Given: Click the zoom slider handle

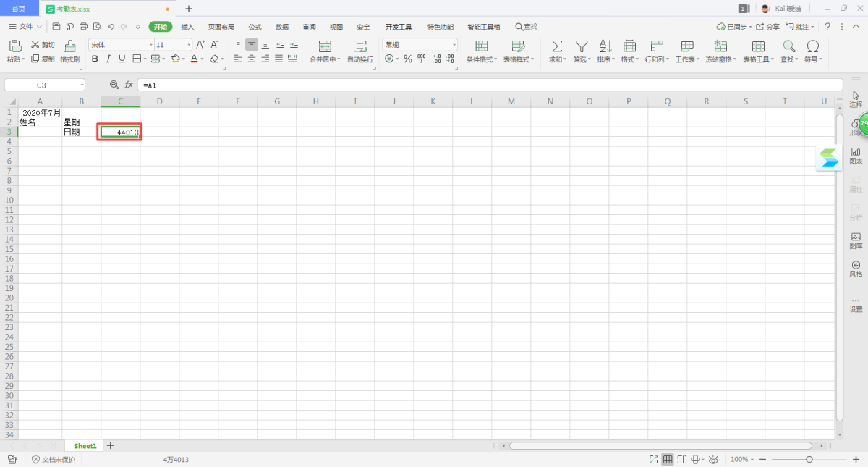Looking at the screenshot, I should pyautogui.click(x=809, y=460).
